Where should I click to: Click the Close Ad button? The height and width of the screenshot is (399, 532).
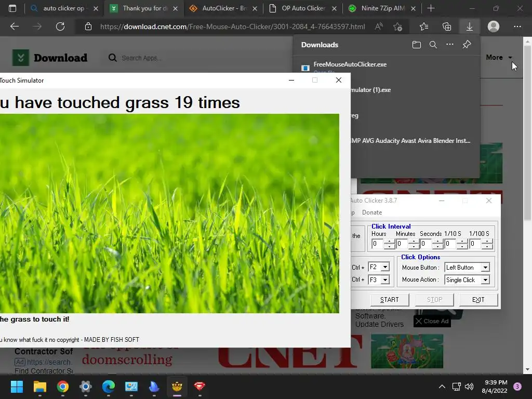point(432,321)
